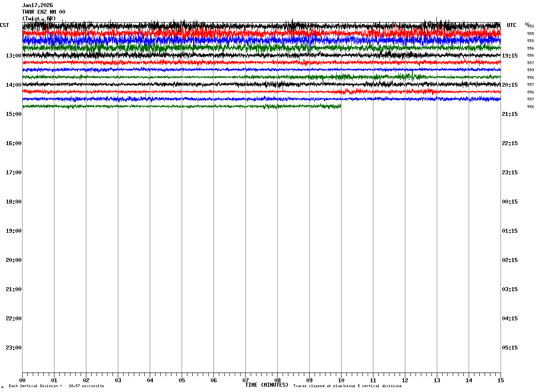The width and height of the screenshot is (536, 392).
Task: Click the 10 minute axis tick label
Action: pos(341,380)
